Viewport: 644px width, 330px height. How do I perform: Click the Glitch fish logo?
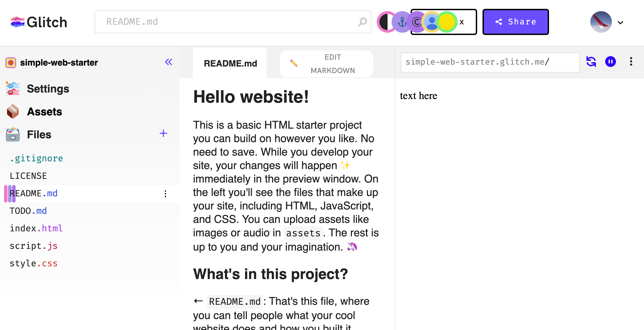pos(17,22)
